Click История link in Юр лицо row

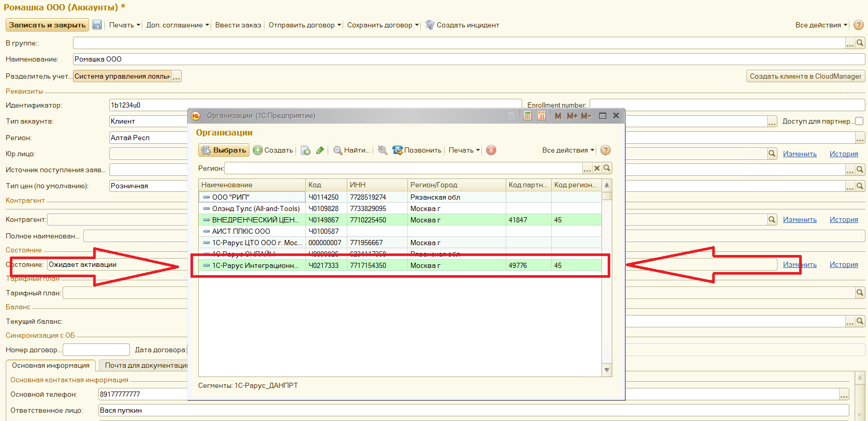click(844, 154)
